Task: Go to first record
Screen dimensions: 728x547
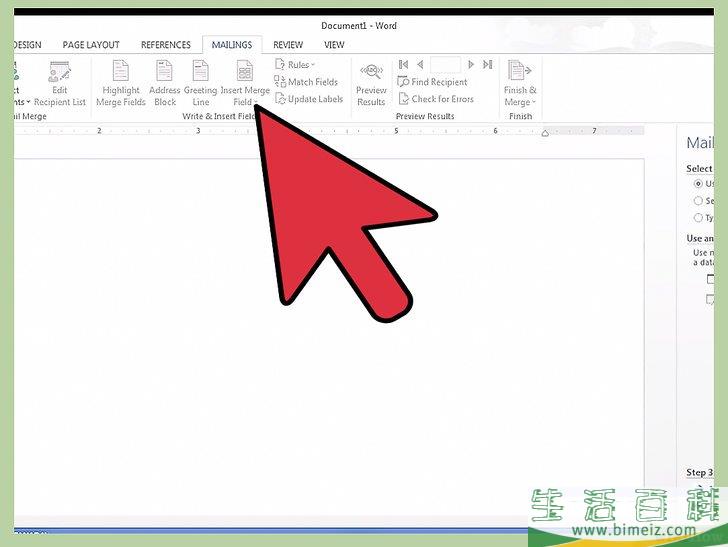Action: coord(403,65)
